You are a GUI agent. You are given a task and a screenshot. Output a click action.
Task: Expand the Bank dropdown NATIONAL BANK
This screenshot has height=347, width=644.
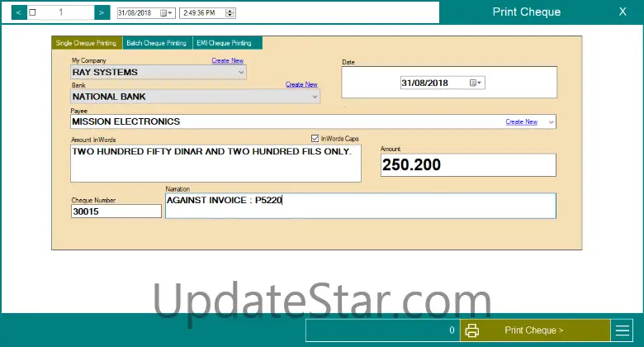(315, 97)
